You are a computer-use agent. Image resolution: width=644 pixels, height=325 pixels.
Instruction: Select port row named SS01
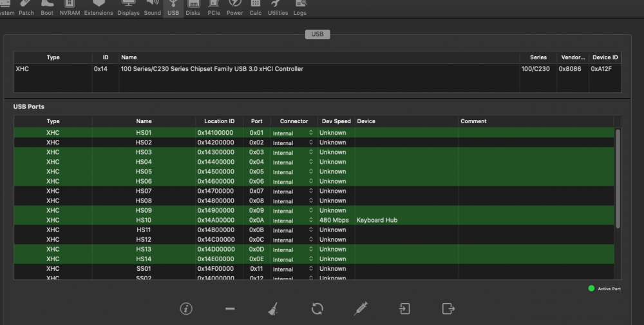pos(314,269)
